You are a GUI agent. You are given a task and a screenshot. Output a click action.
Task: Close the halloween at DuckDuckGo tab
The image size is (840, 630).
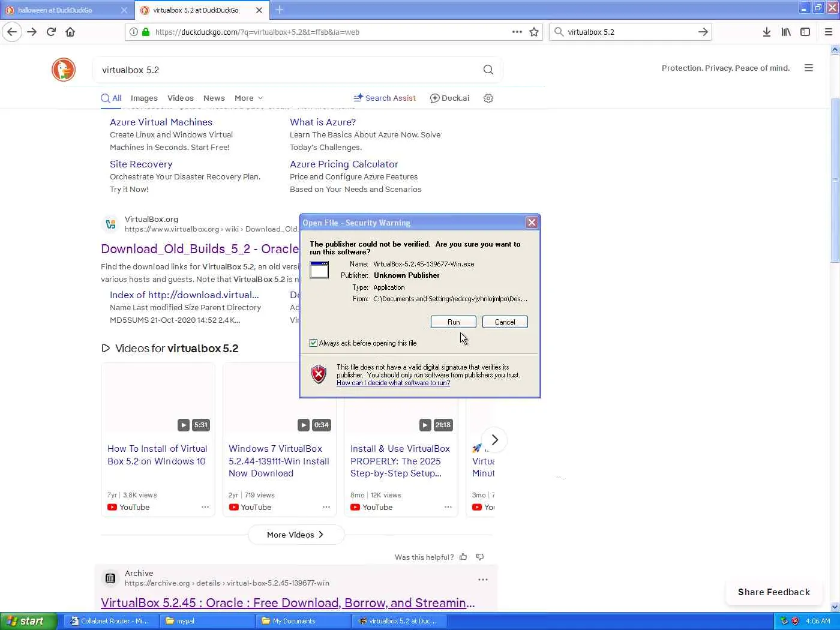pos(124,10)
